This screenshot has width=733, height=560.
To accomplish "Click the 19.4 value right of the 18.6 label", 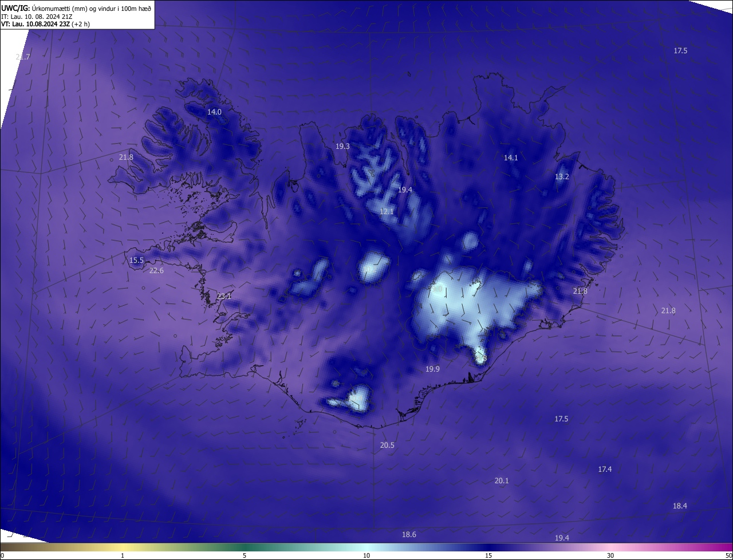I will point(562,538).
